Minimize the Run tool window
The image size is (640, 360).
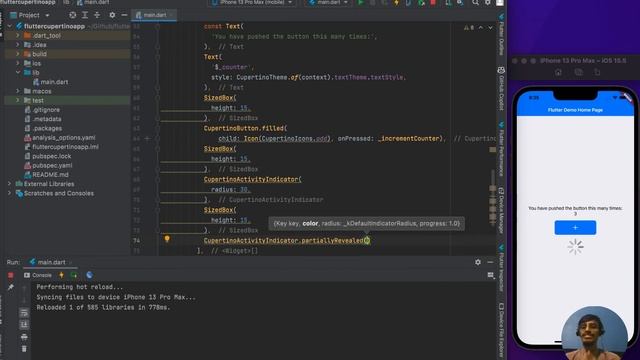(490, 262)
